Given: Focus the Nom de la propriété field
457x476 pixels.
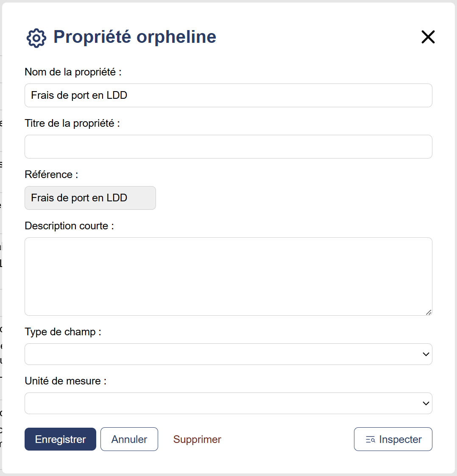Looking at the screenshot, I should [228, 95].
